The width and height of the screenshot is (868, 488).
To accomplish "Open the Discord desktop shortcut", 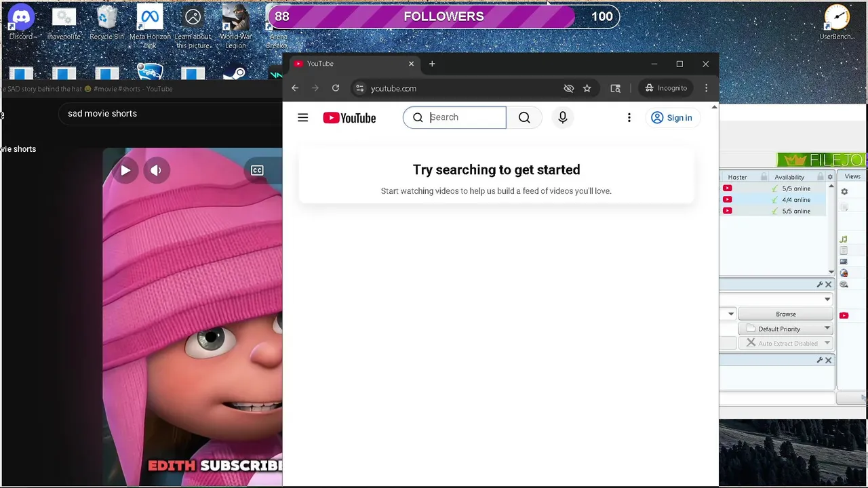I will click(x=21, y=22).
